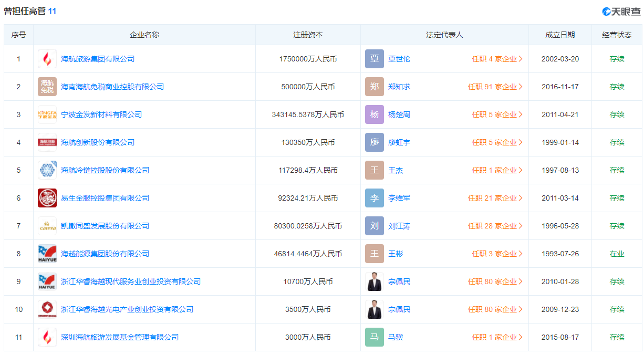The image size is (644, 355).
Task: Click the 王 avatar for 王杰
Action: [375, 170]
